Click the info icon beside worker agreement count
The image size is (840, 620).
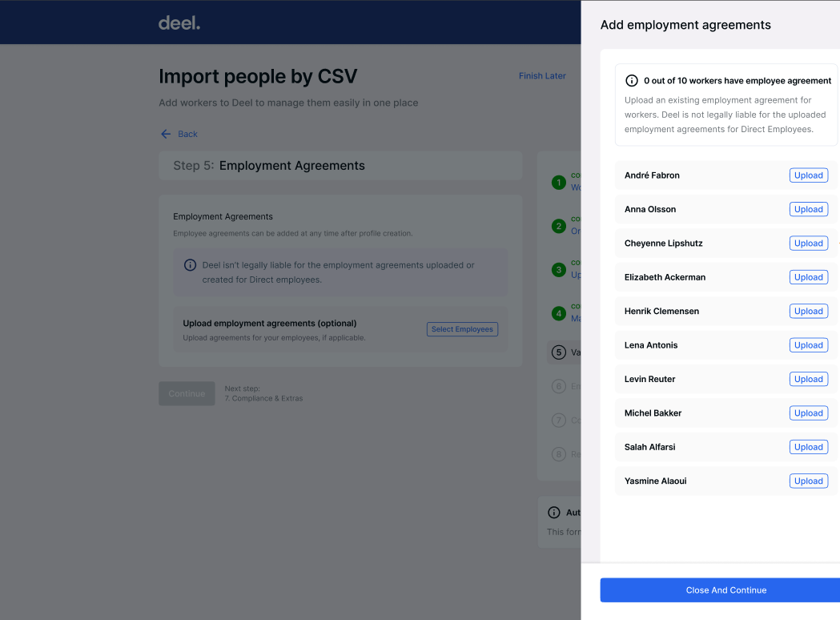click(x=632, y=81)
